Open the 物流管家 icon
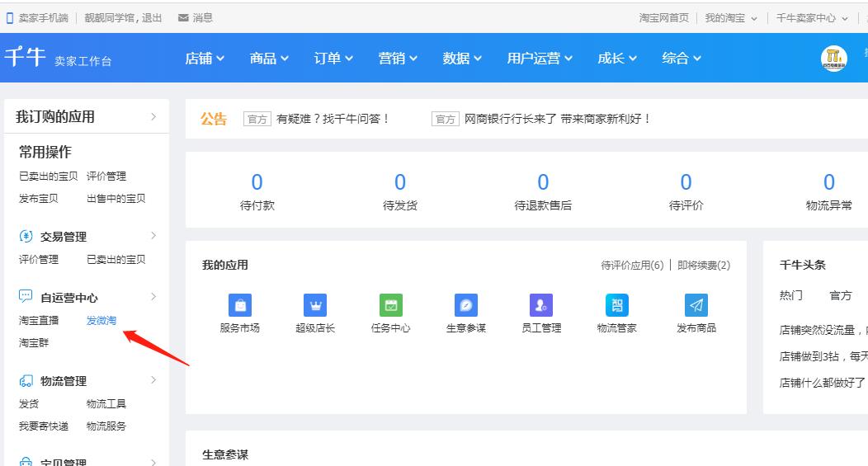Image resolution: width=868 pixels, height=466 pixels. (x=616, y=305)
